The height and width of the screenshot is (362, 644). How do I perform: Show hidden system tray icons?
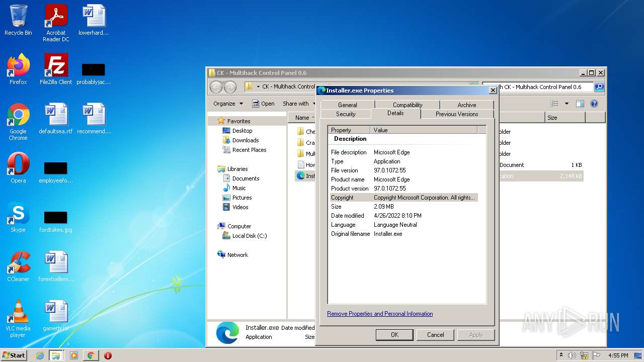(561, 355)
